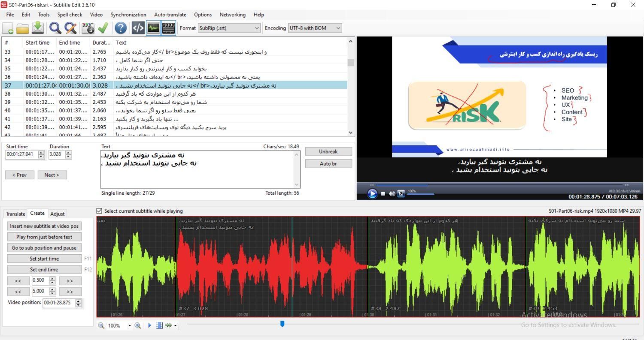Image resolution: width=644 pixels, height=340 pixels.
Task: Click the Help question mark icon
Action: 121,28
